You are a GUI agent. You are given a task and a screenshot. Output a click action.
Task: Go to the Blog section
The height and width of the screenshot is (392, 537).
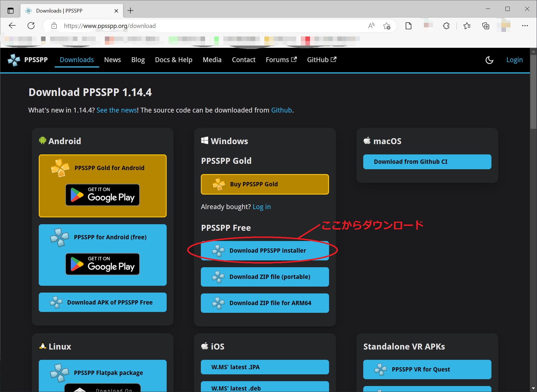click(138, 60)
